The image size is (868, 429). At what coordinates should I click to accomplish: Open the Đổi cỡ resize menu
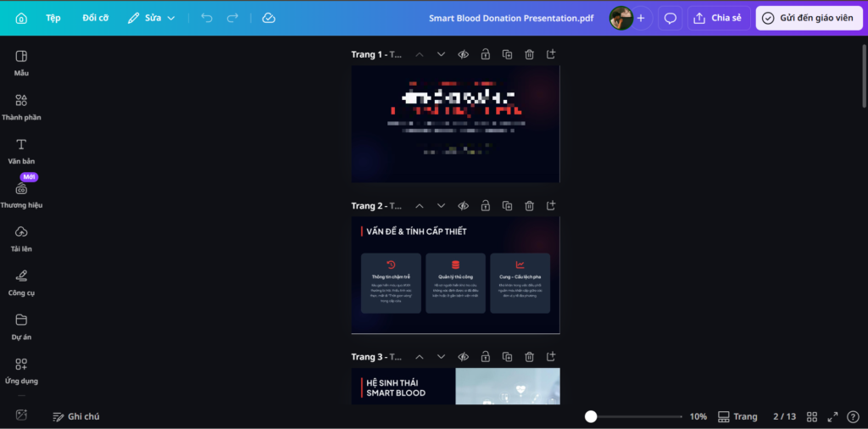pos(95,18)
